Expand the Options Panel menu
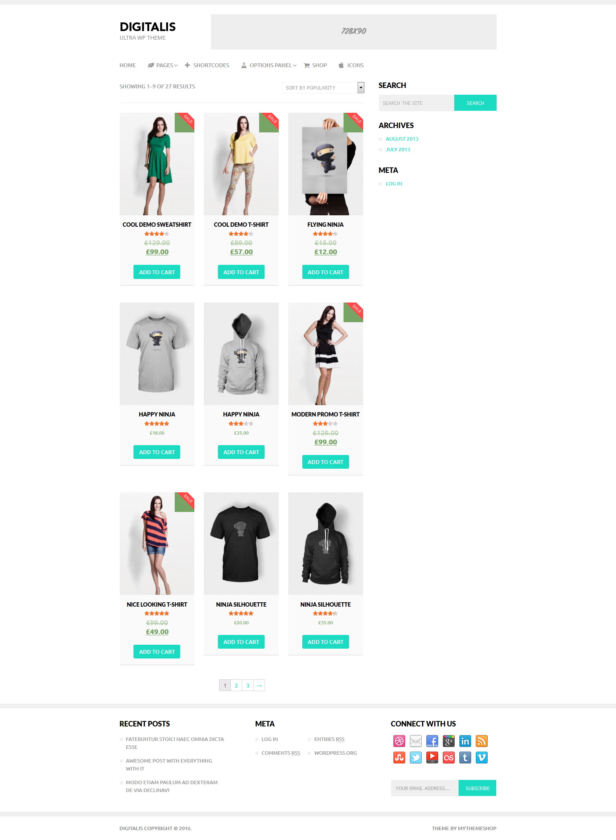Viewport: 616px width, 840px height. (x=269, y=65)
